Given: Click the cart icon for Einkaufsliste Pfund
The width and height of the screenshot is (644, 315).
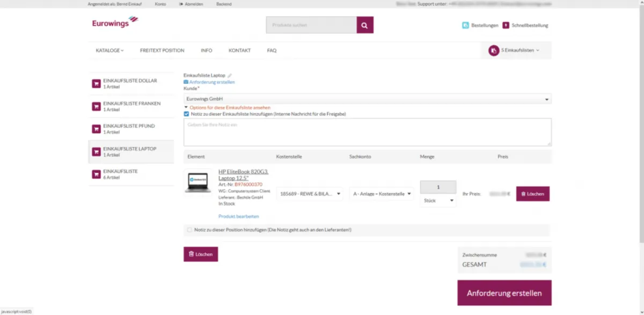Looking at the screenshot, I should pyautogui.click(x=97, y=129).
